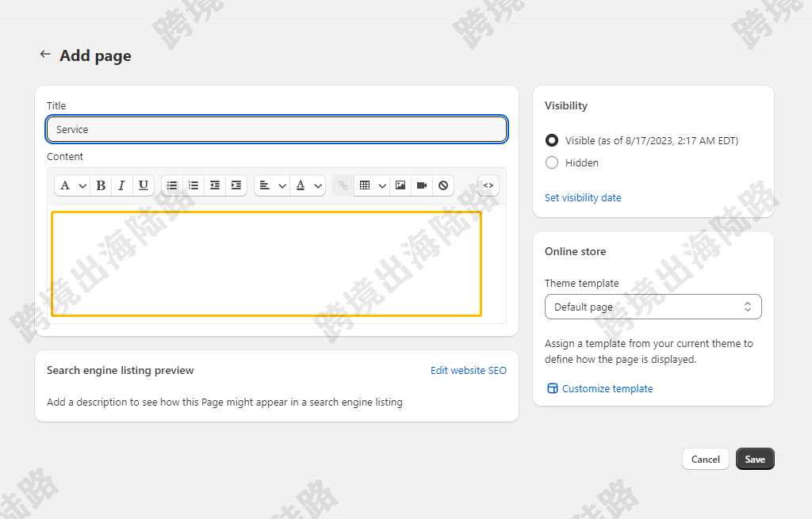
Task: Toggle underline formatting
Action: click(x=144, y=185)
